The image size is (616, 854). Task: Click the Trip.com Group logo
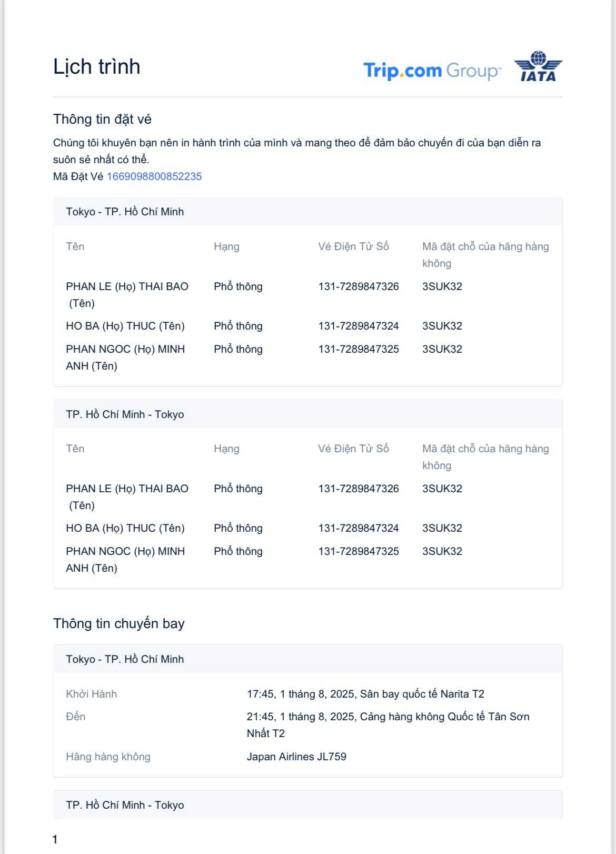432,70
